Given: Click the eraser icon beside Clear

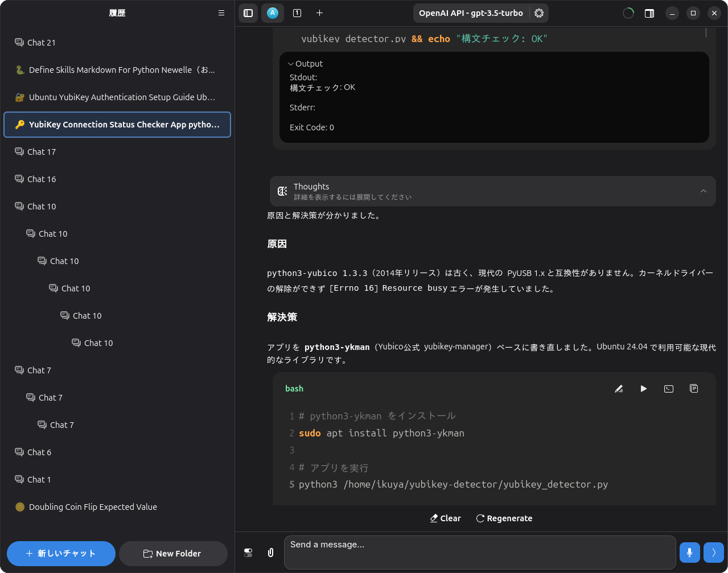Looking at the screenshot, I should (434, 518).
